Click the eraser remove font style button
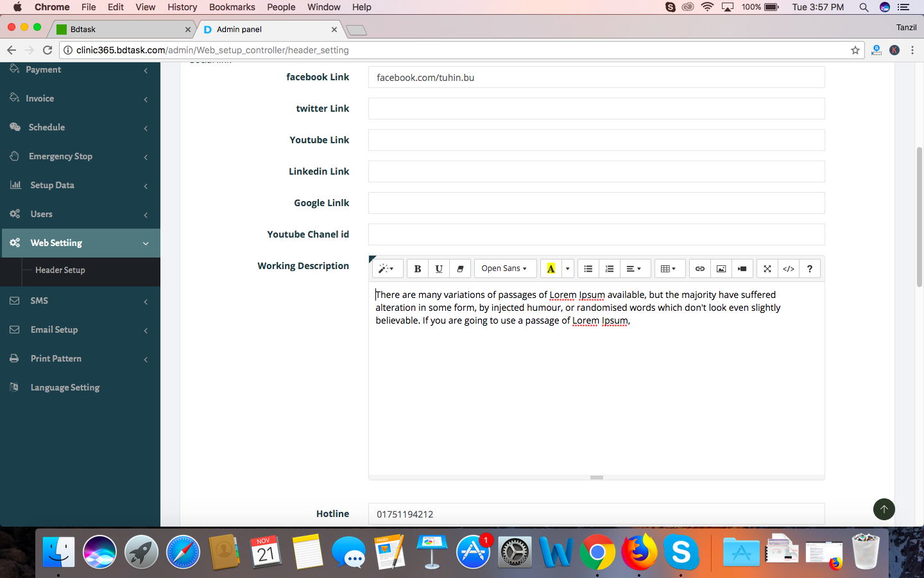Viewport: 924px width, 578px height. pyautogui.click(x=460, y=268)
